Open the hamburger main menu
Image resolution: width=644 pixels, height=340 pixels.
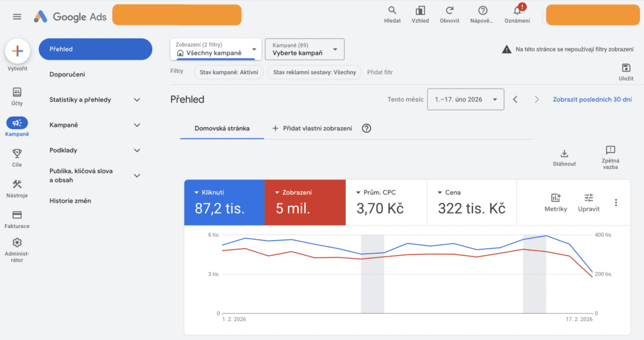[x=17, y=16]
